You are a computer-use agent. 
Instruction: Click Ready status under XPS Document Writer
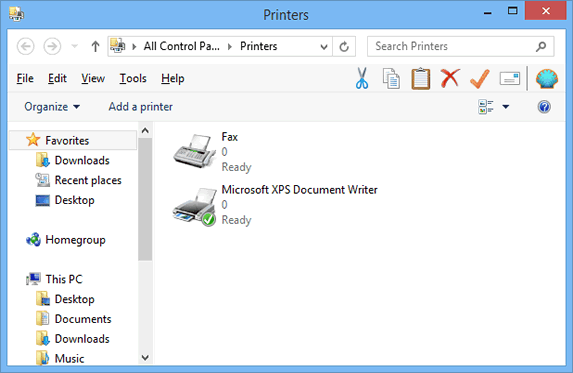[x=236, y=220]
